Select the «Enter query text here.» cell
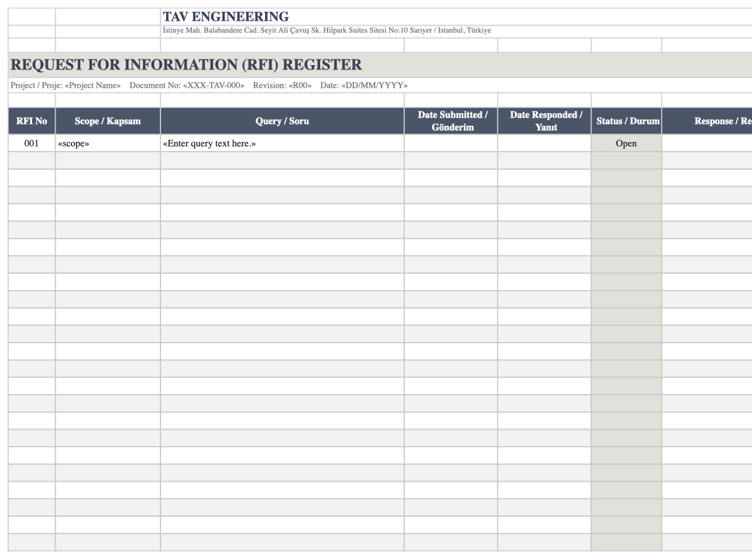 pos(282,143)
